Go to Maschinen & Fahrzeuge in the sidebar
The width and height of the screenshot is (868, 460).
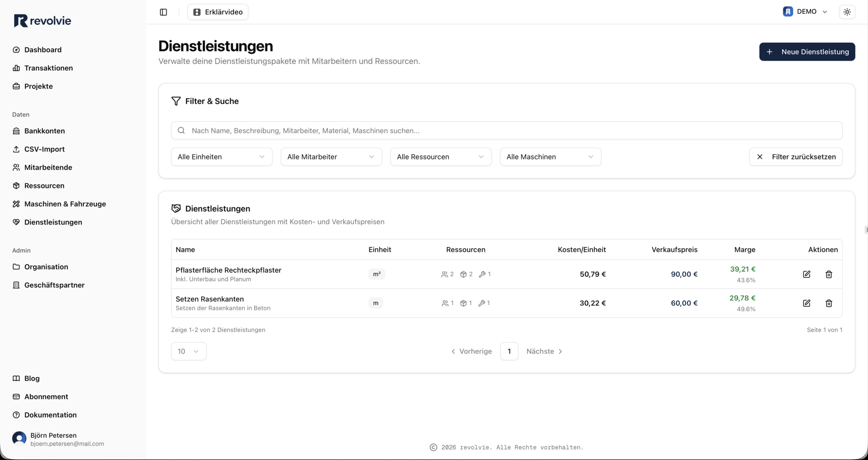(x=65, y=204)
